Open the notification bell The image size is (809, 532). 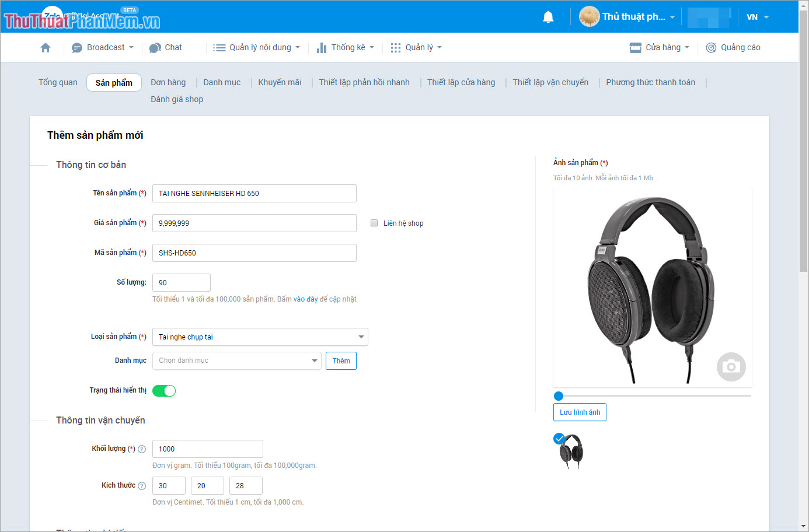coord(548,16)
